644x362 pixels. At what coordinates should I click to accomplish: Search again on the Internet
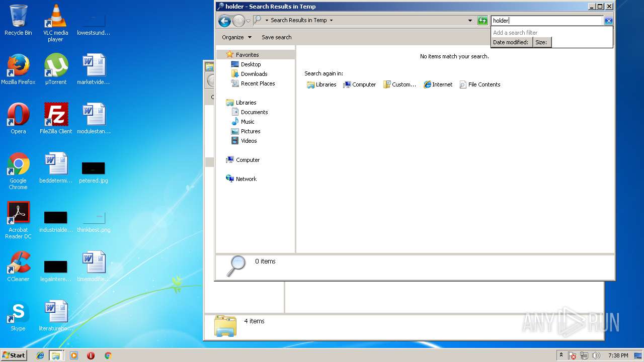tap(438, 84)
